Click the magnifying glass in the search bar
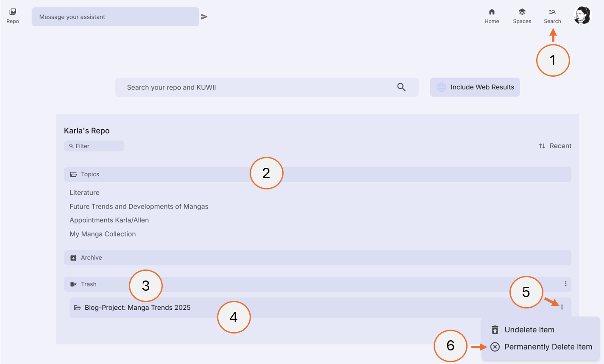This screenshot has height=364, width=604. tap(401, 87)
